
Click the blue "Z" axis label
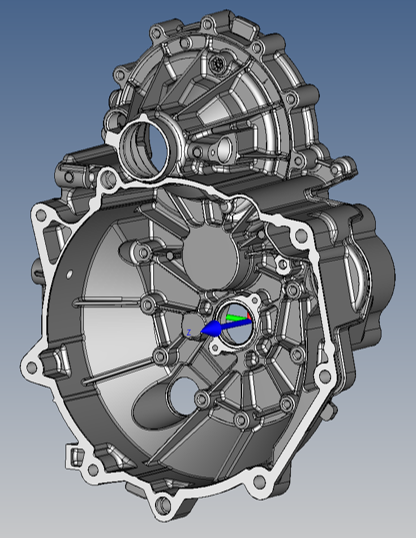tap(189, 332)
